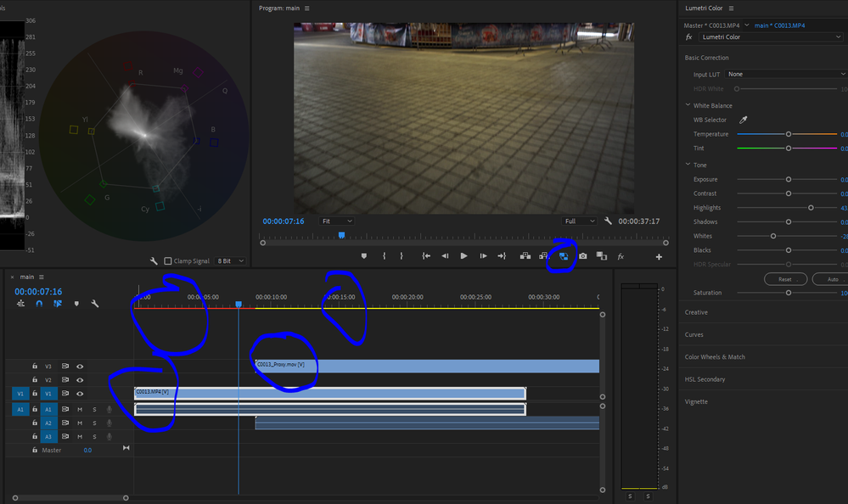The width and height of the screenshot is (848, 504).
Task: Toggle Proxies button in Program monitor
Action: click(563, 255)
